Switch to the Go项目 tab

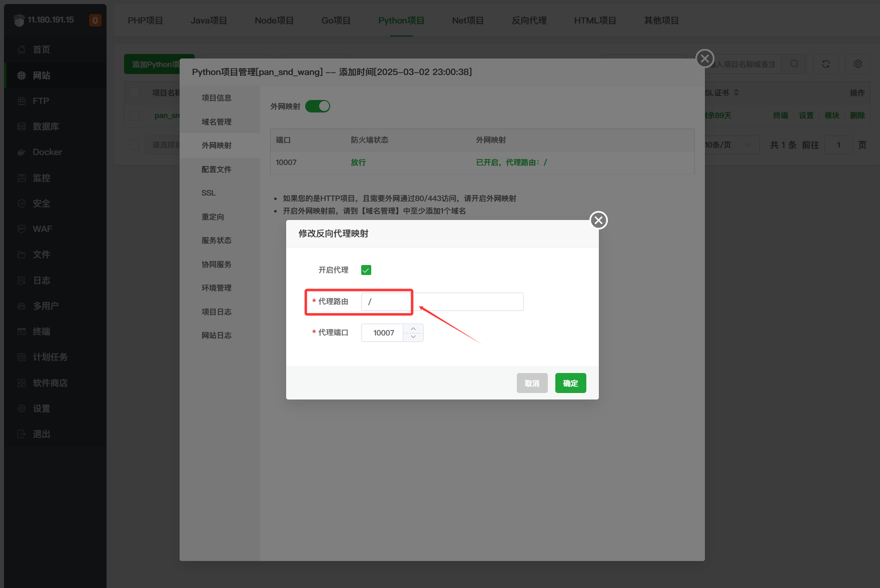(336, 20)
